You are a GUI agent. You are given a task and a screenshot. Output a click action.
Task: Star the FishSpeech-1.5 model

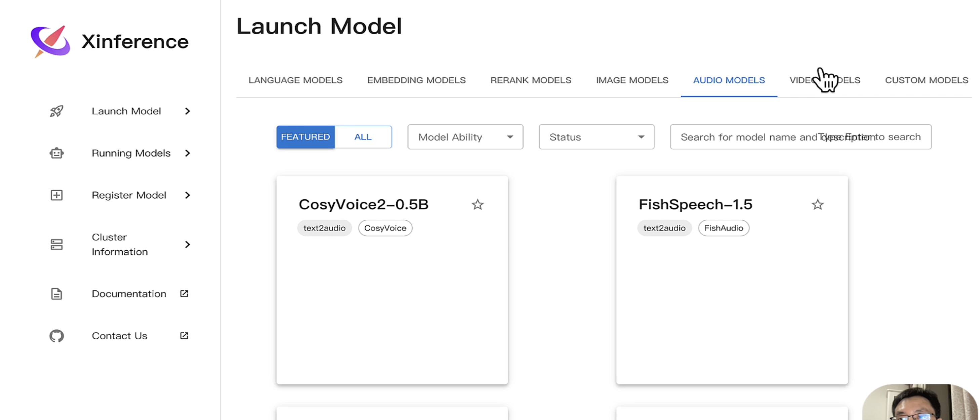817,205
